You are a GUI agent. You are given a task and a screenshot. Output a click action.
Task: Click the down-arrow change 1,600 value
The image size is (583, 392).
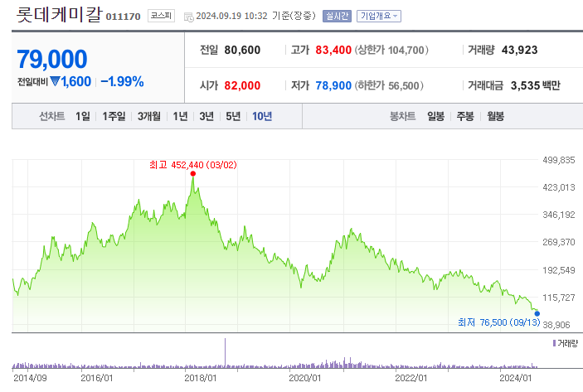tap(70, 81)
